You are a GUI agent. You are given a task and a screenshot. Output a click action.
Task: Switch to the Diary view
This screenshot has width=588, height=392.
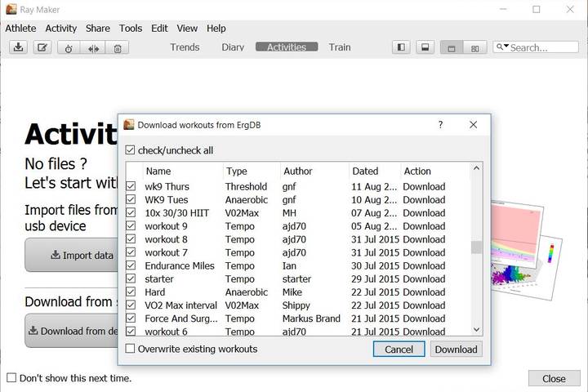tap(233, 47)
